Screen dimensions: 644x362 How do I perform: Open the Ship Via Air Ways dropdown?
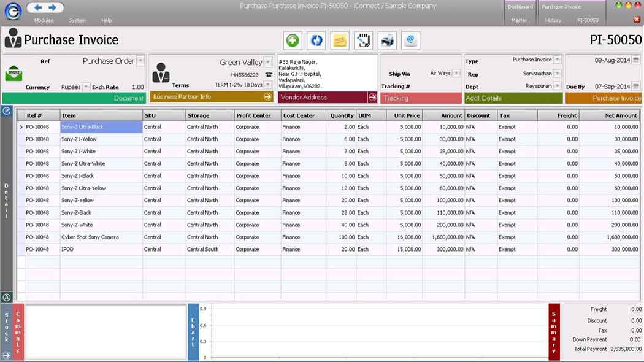pos(456,73)
